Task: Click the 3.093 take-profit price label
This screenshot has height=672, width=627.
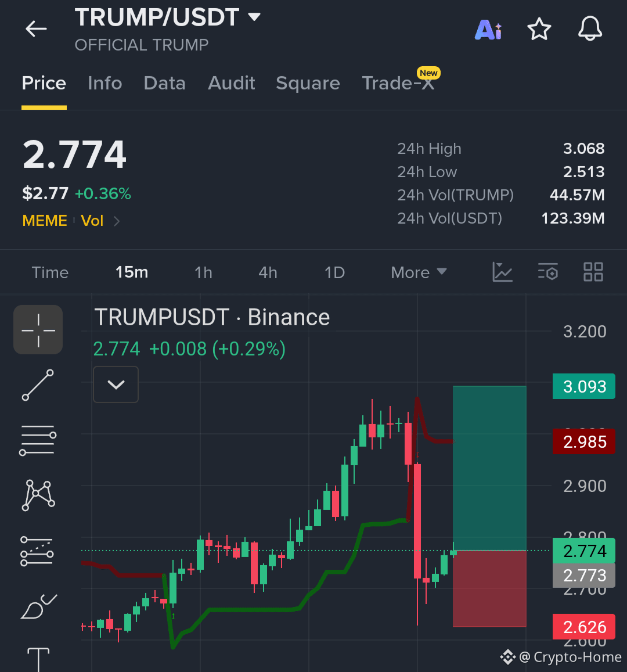Action: (x=584, y=387)
